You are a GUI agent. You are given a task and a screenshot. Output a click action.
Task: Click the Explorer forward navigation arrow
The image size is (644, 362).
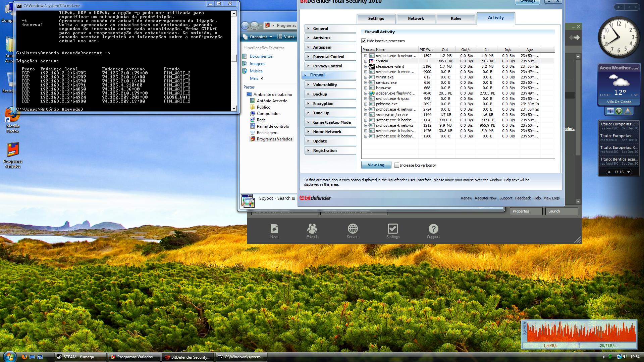coord(255,25)
